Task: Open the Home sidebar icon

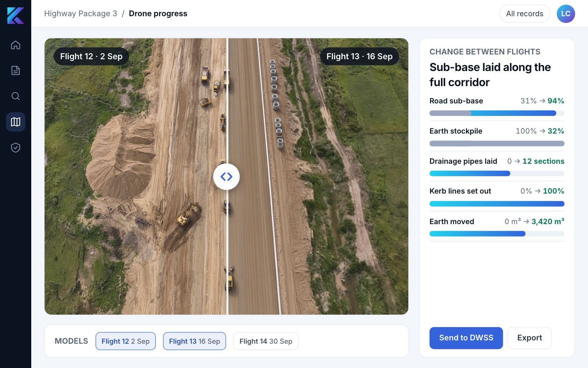Action: click(15, 45)
